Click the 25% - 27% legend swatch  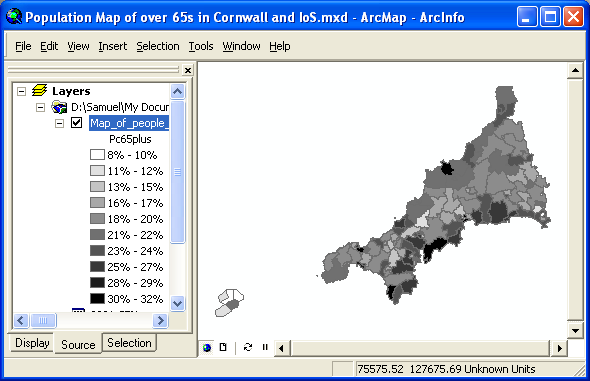[x=97, y=267]
